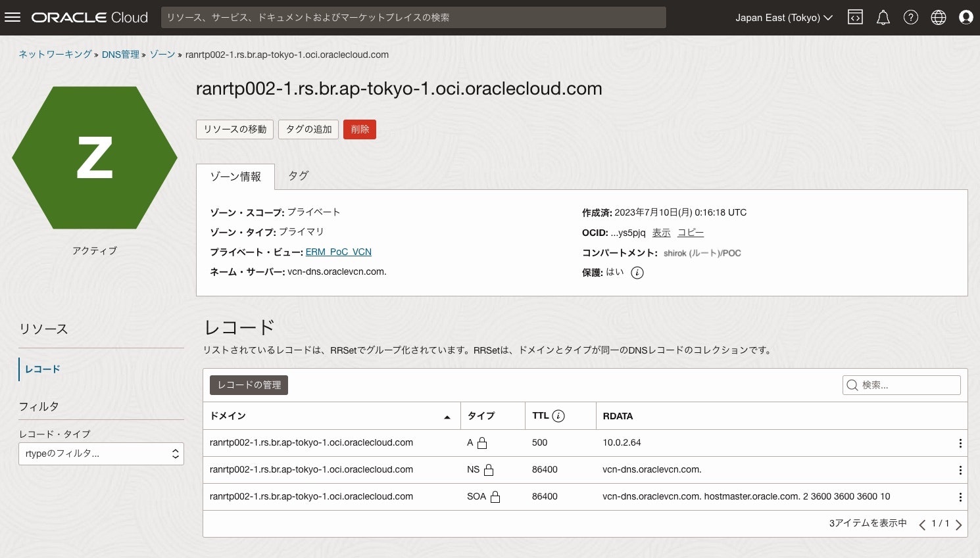Go to previous page of records
980x558 pixels.
coord(922,524)
